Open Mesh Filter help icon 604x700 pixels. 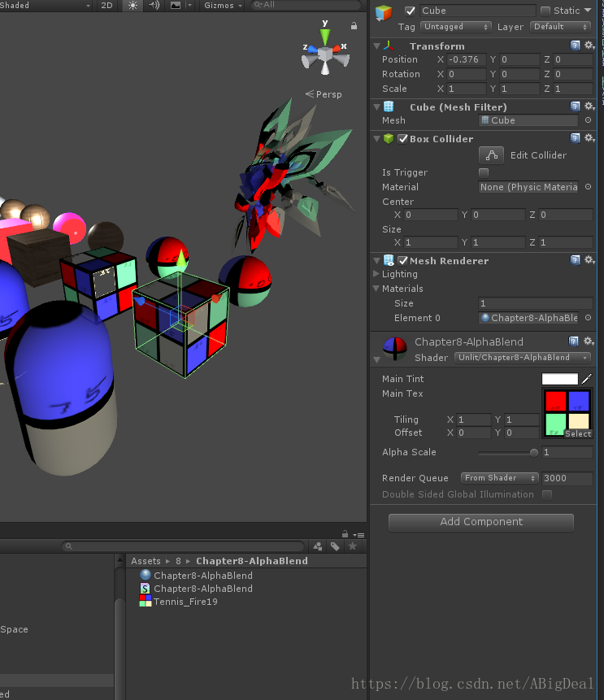pos(575,107)
